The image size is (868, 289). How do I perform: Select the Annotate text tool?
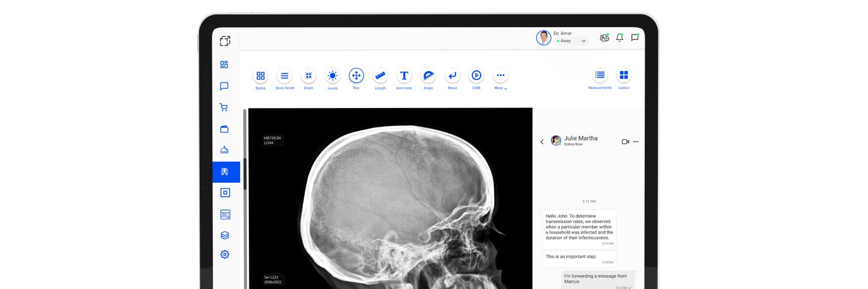(x=404, y=76)
